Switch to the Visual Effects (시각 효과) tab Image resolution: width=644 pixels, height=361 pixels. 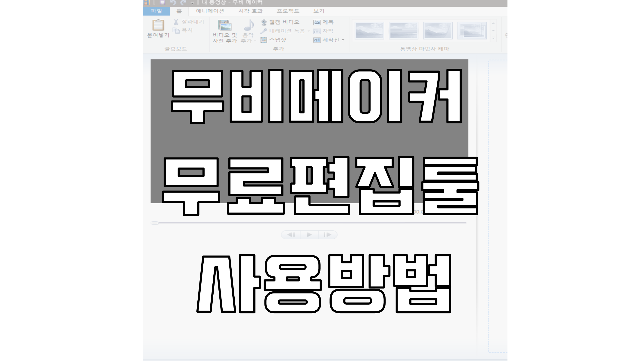pyautogui.click(x=250, y=11)
